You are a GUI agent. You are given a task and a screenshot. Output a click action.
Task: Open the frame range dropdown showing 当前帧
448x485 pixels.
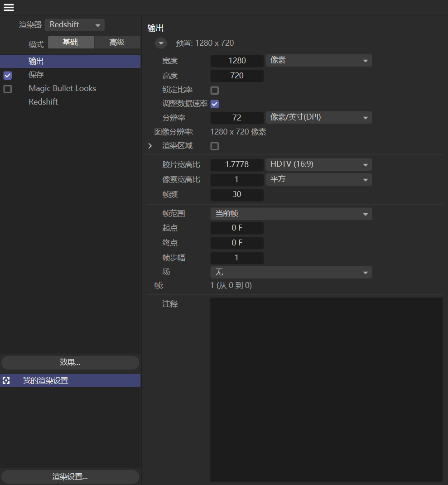(291, 213)
